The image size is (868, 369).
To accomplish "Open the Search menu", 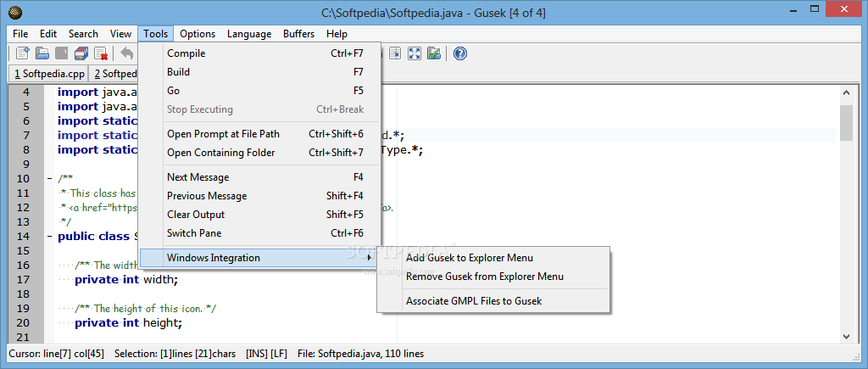I will [83, 34].
